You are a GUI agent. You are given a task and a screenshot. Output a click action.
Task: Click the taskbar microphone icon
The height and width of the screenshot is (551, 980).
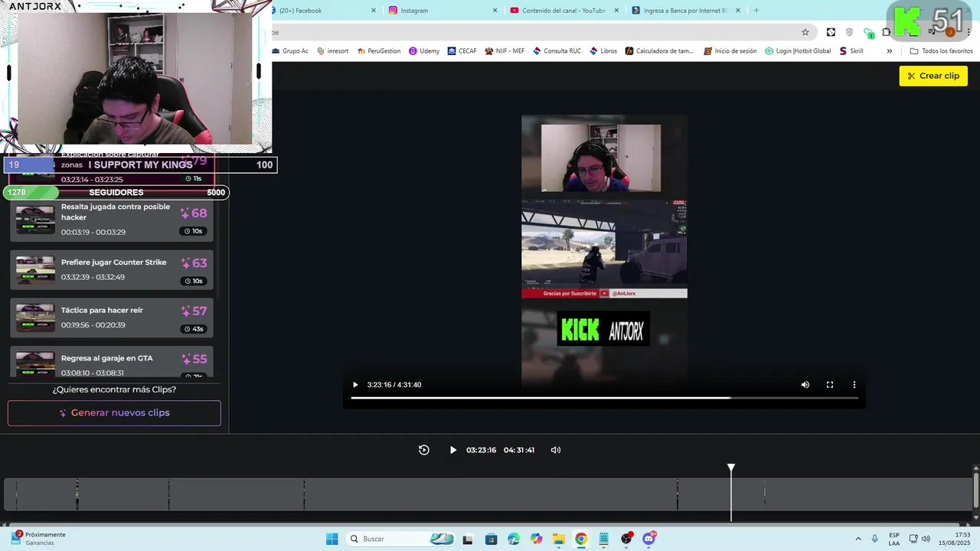874,539
